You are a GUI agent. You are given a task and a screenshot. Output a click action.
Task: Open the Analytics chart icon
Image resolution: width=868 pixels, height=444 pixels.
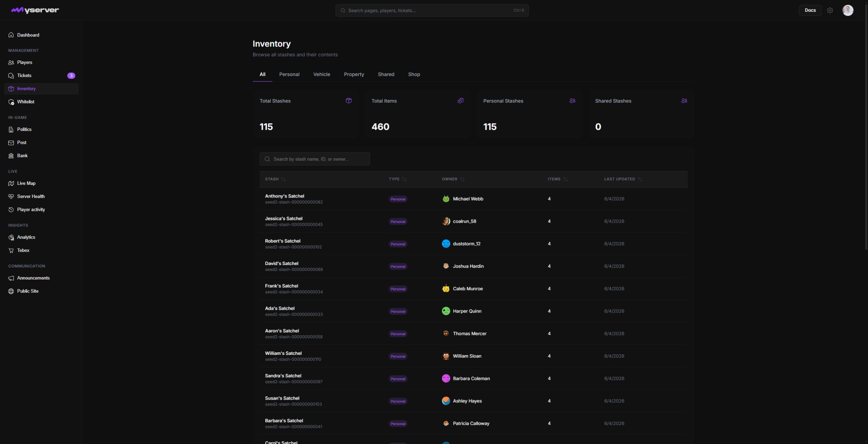11,237
